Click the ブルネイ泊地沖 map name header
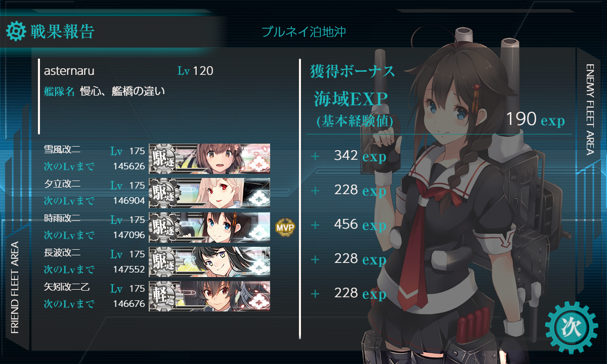Image resolution: width=607 pixels, height=364 pixels. pos(303,32)
